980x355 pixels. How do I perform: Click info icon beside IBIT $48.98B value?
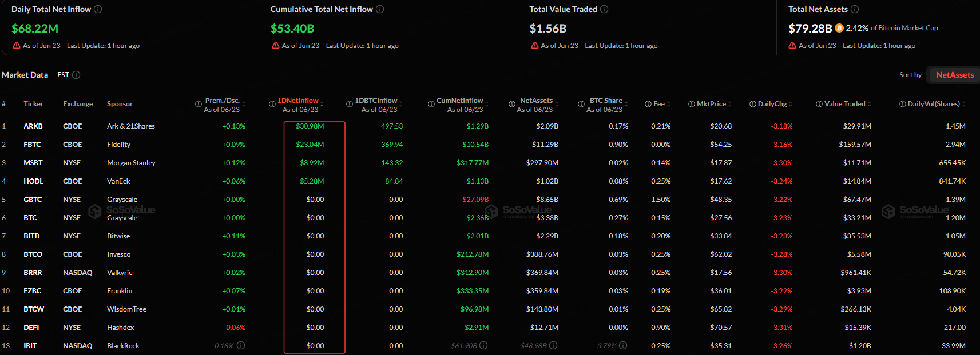pyautogui.click(x=553, y=345)
